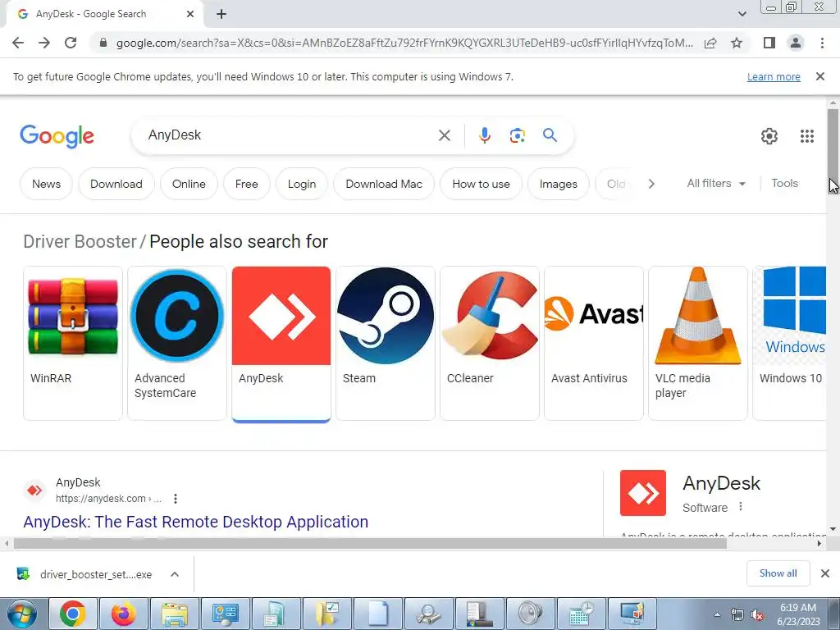Open AnyDesk: The Fast Remote Desktop Application result
The width and height of the screenshot is (840, 630).
point(195,522)
